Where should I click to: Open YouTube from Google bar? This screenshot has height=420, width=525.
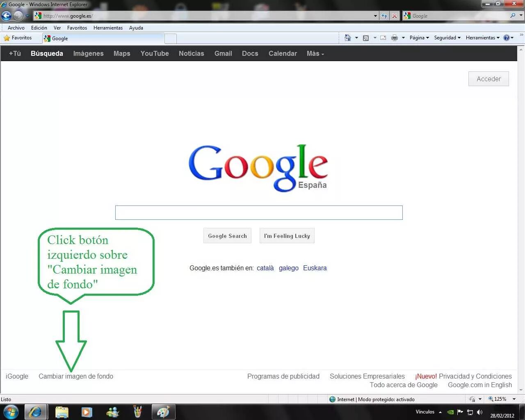click(155, 53)
